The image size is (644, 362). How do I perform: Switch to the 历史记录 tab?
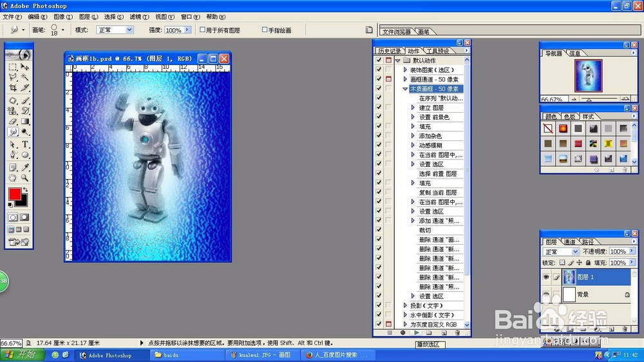[389, 51]
